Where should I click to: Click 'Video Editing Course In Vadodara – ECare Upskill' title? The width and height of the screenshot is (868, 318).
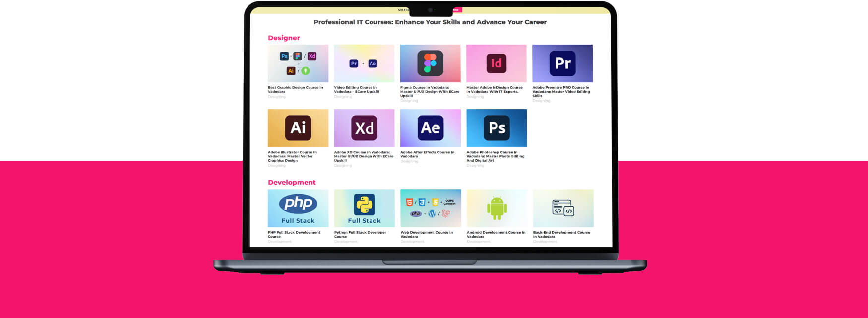pos(357,89)
